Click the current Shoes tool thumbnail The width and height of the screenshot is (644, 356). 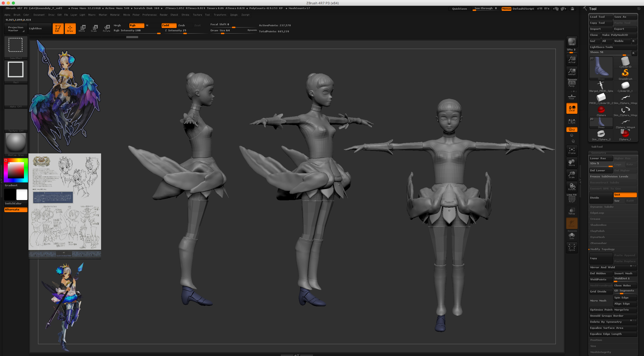(601, 68)
